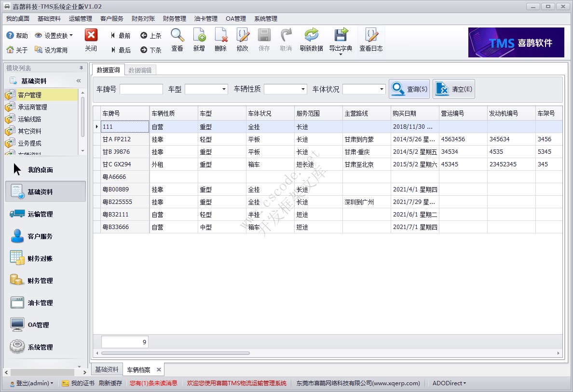Image resolution: width=573 pixels, height=392 pixels.
Task: Click the 查看 magnifier icon
Action: (x=177, y=35)
